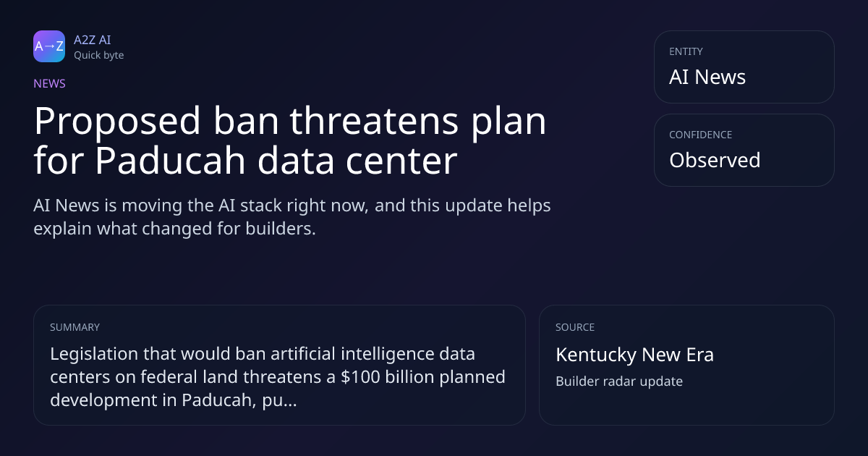The width and height of the screenshot is (868, 456).
Task: Click the Observed confidence value
Action: click(x=715, y=160)
